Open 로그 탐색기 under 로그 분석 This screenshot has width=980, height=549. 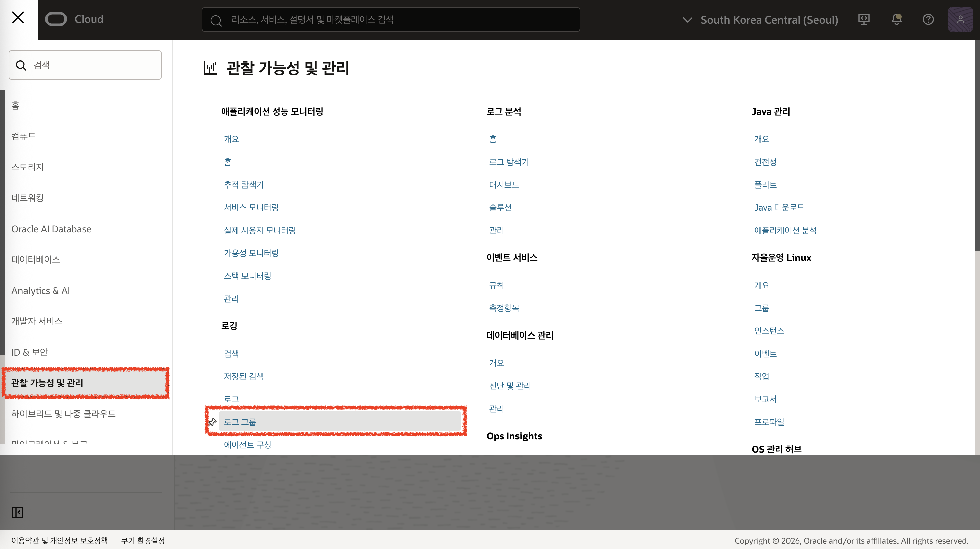pos(509,162)
